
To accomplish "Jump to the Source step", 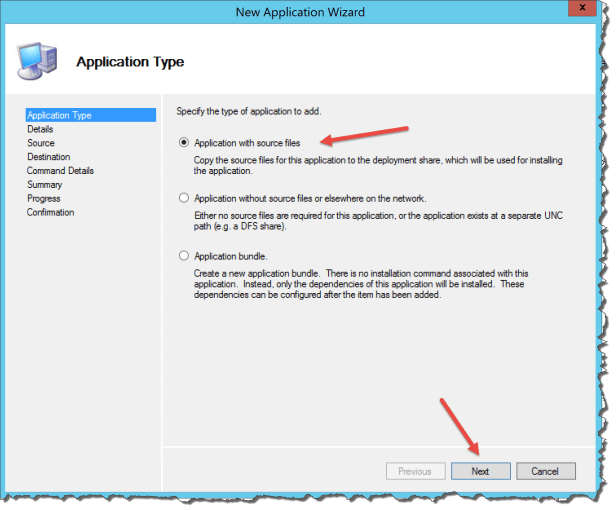I will pyautogui.click(x=41, y=143).
